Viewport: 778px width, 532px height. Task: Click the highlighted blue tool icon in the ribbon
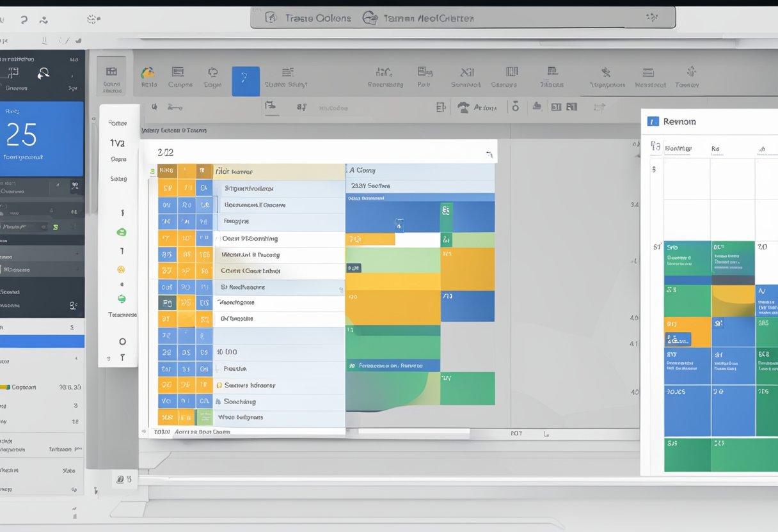coord(246,81)
